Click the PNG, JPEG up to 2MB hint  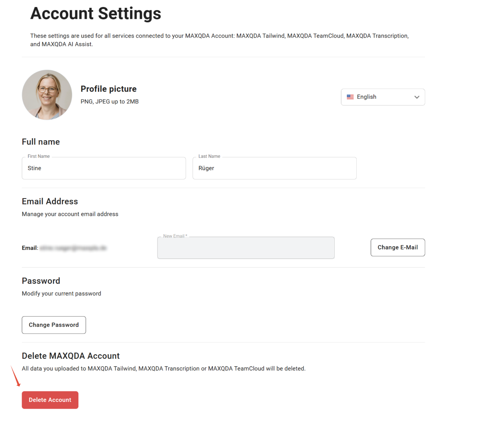click(110, 101)
